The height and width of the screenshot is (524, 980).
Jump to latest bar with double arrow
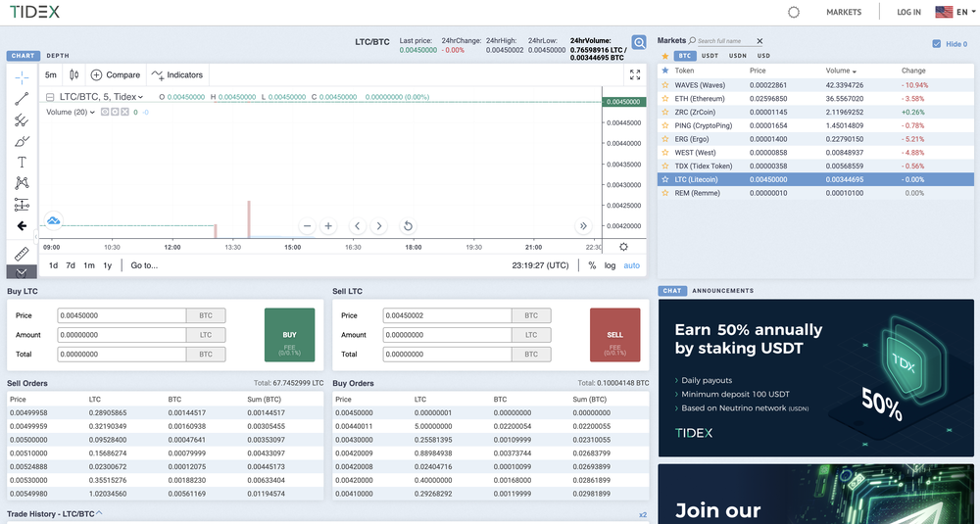click(x=583, y=226)
